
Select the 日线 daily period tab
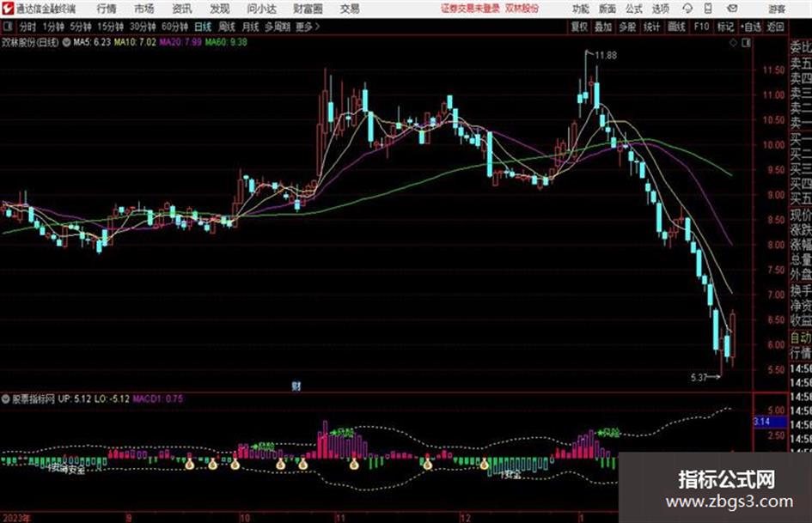[x=203, y=27]
